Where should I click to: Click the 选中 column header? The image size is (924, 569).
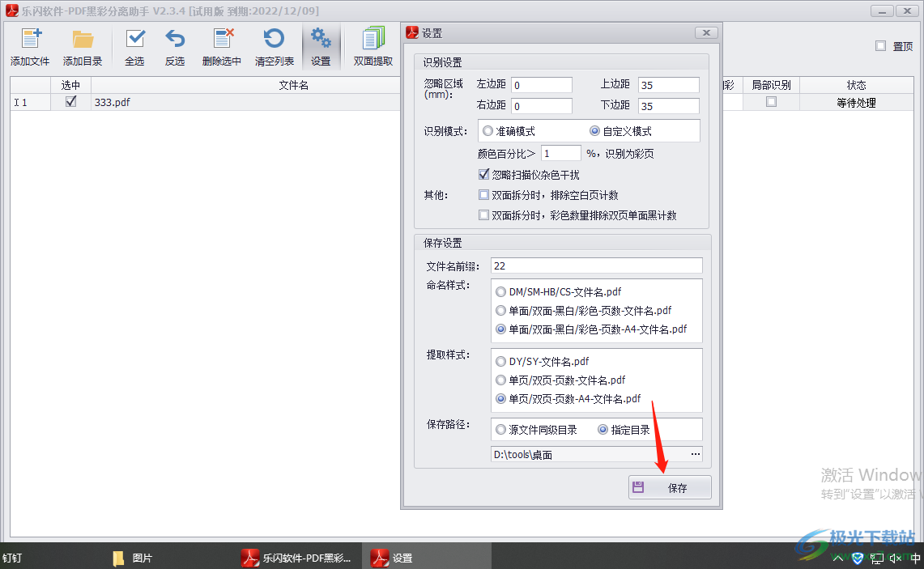[x=70, y=85]
